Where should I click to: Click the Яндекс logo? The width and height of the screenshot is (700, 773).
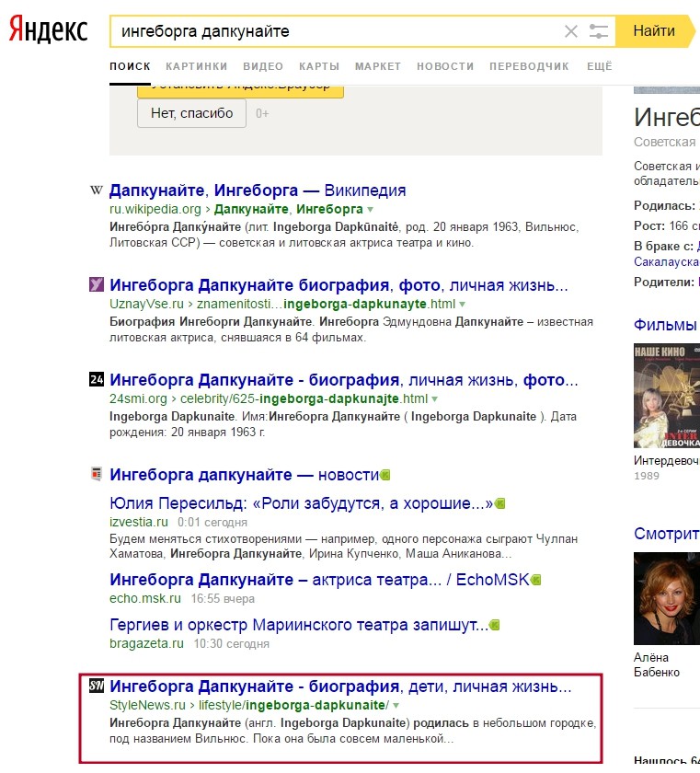(x=48, y=29)
